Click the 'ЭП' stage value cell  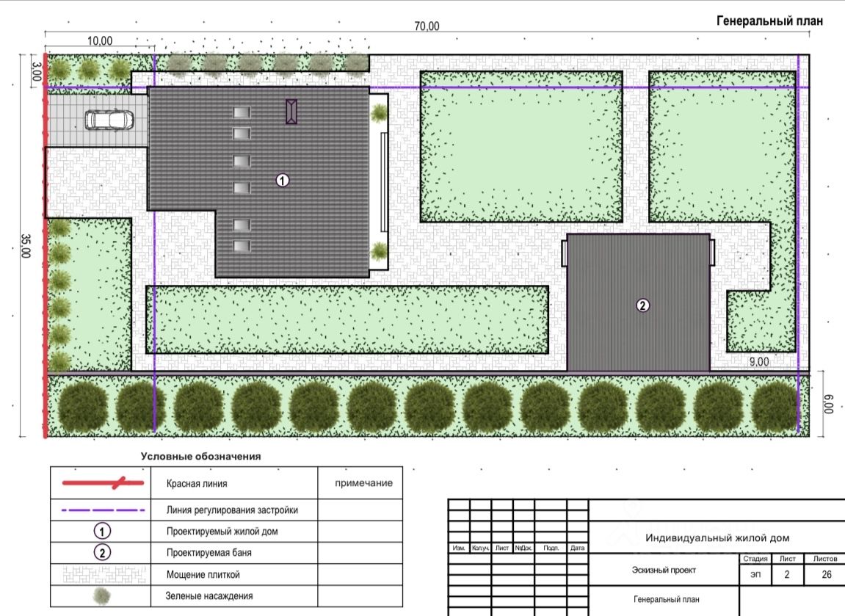[x=755, y=574]
